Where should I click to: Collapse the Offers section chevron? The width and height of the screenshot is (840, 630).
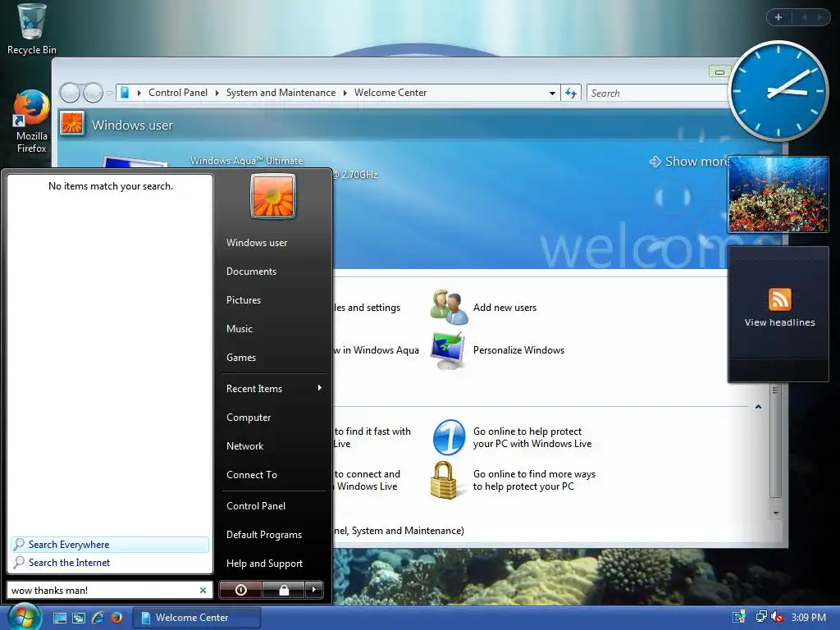coord(758,407)
